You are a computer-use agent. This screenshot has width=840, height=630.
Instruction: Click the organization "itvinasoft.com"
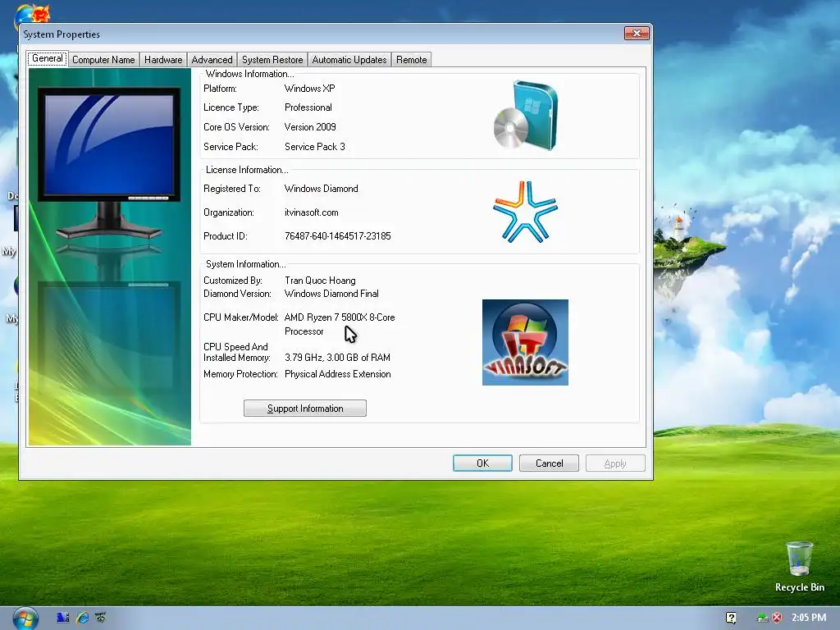pyautogui.click(x=311, y=212)
